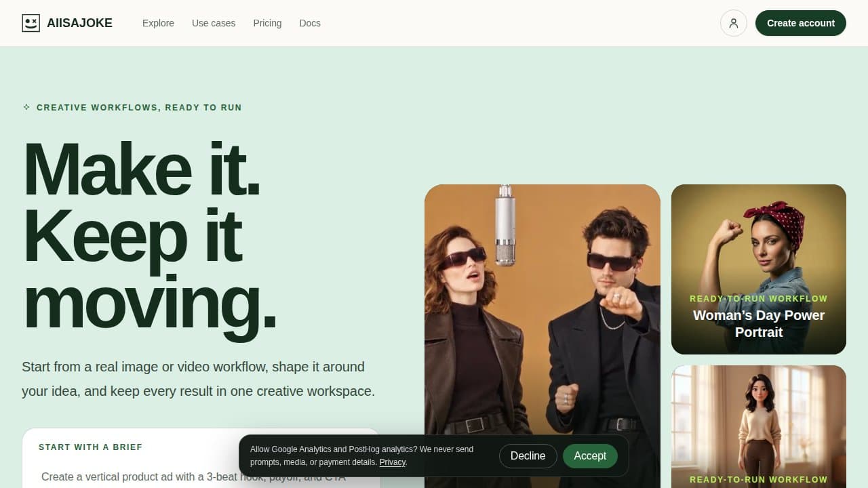Accept analytics cookies
This screenshot has height=488, width=868.
click(590, 456)
